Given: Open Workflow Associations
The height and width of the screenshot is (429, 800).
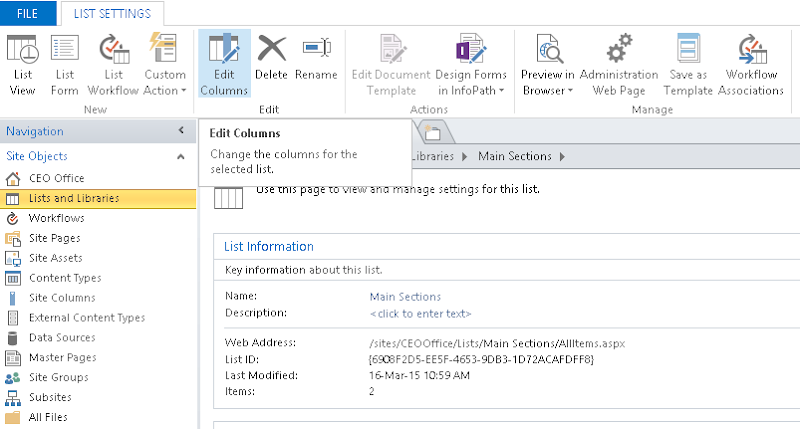Looking at the screenshot, I should coord(753,49).
